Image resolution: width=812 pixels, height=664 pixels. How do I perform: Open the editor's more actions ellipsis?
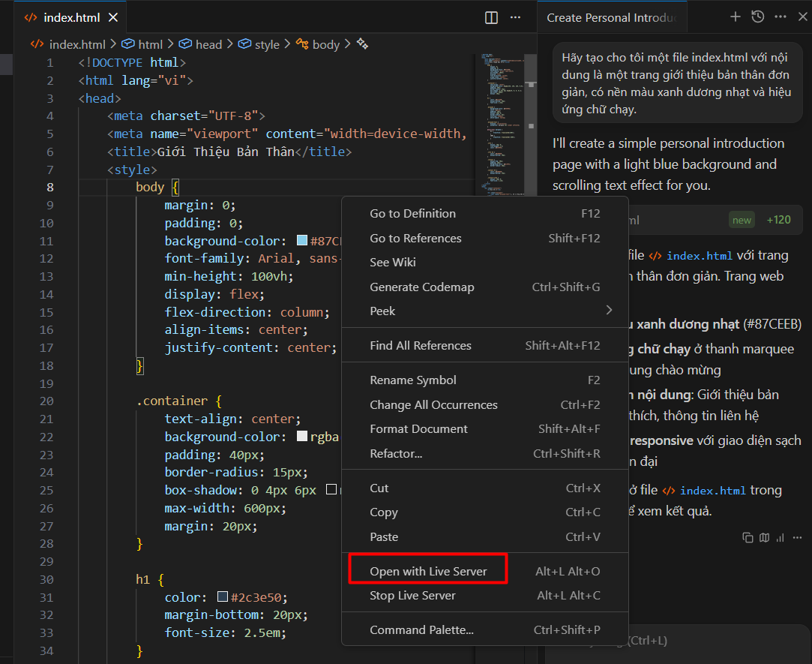coord(515,17)
